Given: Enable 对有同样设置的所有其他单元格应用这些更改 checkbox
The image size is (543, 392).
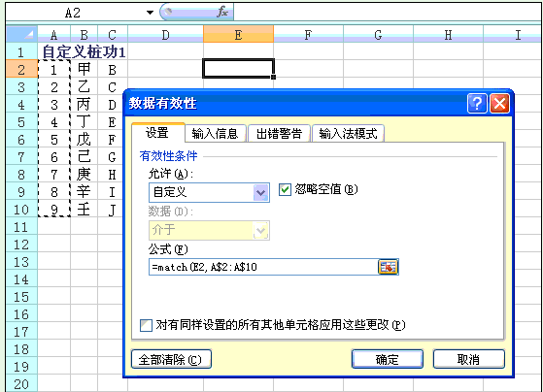Looking at the screenshot, I should pyautogui.click(x=146, y=325).
